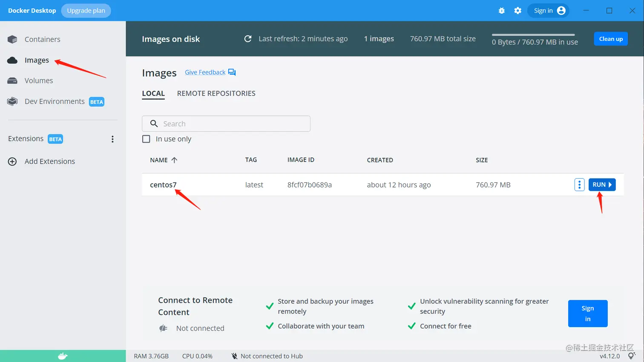
Task: Click the blue Sign in button at bottom
Action: [588, 314]
